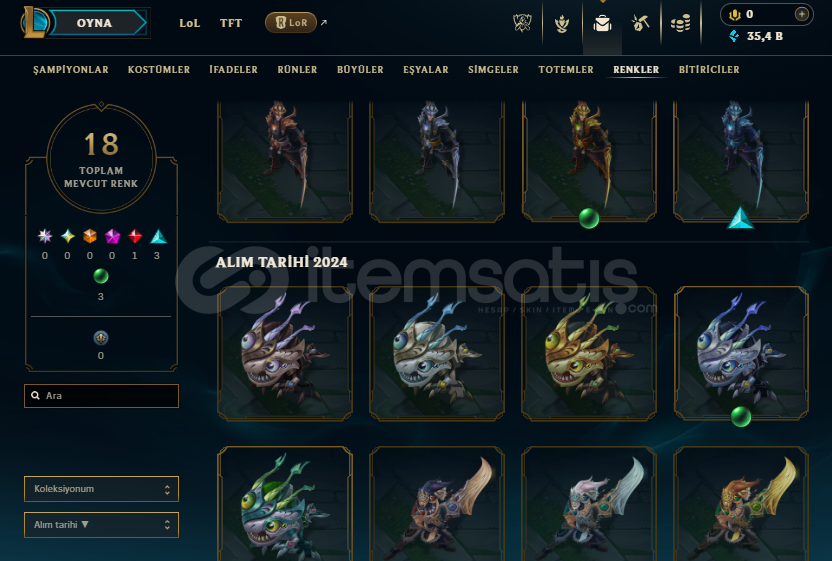Select the blue fish chroma with emerald gem
The image size is (832, 561).
click(x=741, y=353)
